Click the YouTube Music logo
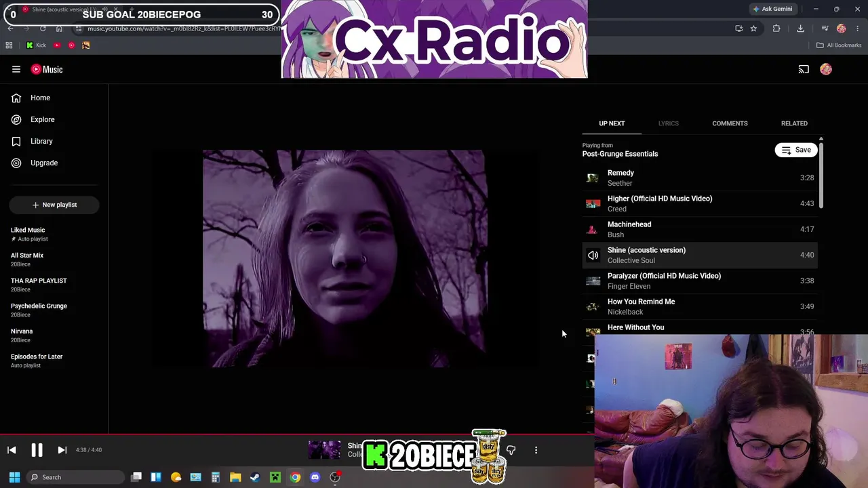This screenshot has height=488, width=868. pyautogui.click(x=47, y=69)
